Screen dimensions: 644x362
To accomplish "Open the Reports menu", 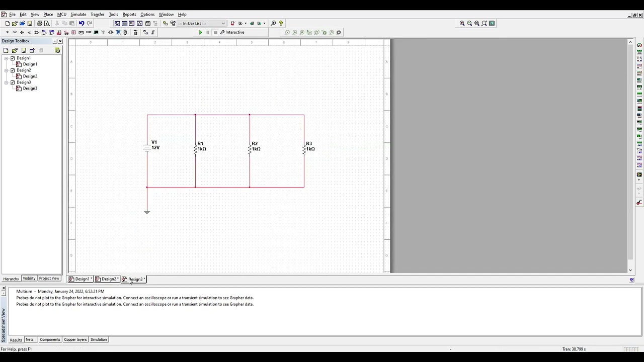I will click(129, 14).
